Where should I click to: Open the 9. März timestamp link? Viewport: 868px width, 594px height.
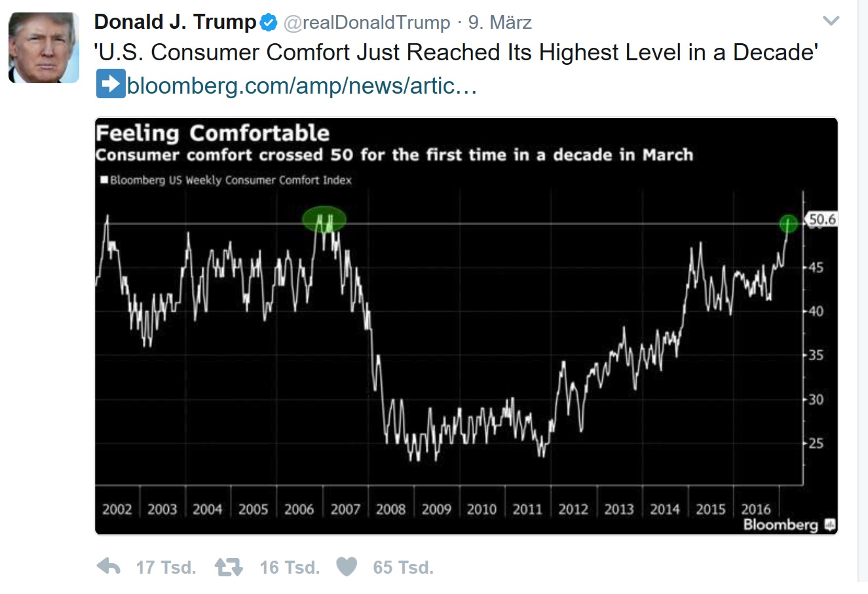tap(500, 24)
